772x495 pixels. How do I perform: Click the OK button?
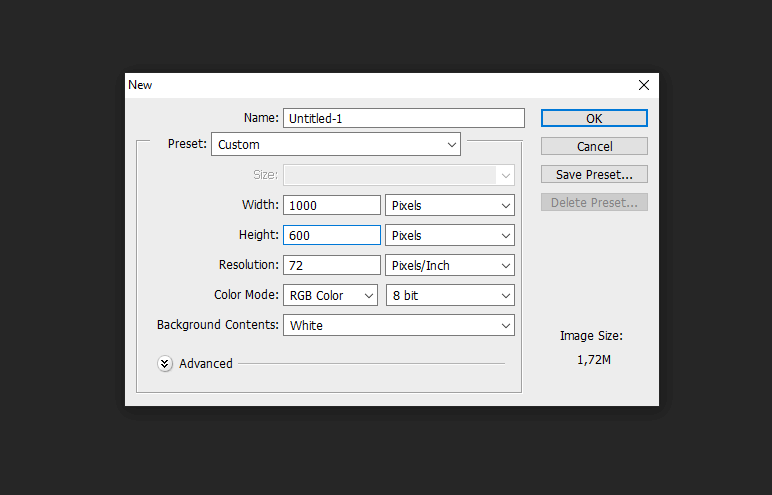(x=594, y=118)
